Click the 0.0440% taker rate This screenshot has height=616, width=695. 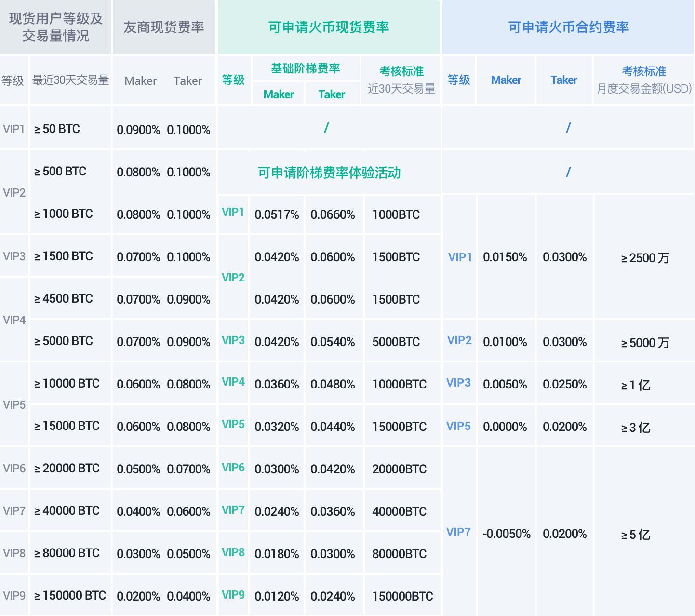[333, 427]
